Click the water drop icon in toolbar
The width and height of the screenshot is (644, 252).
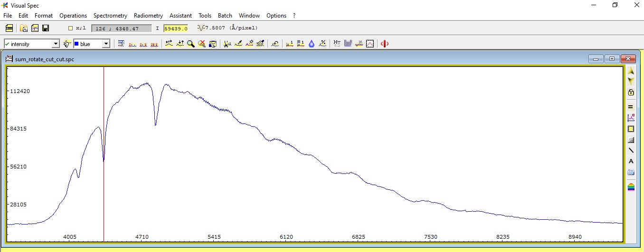click(x=312, y=44)
